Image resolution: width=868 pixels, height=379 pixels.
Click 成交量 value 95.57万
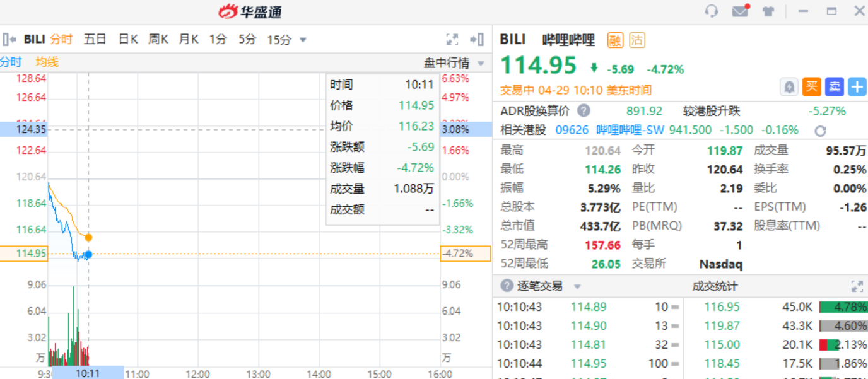click(846, 151)
